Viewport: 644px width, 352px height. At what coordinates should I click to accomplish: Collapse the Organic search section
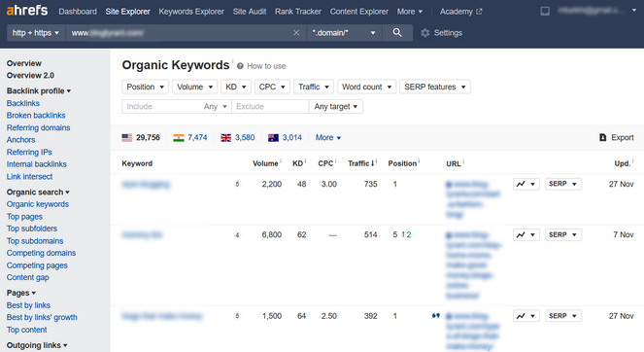click(38, 192)
